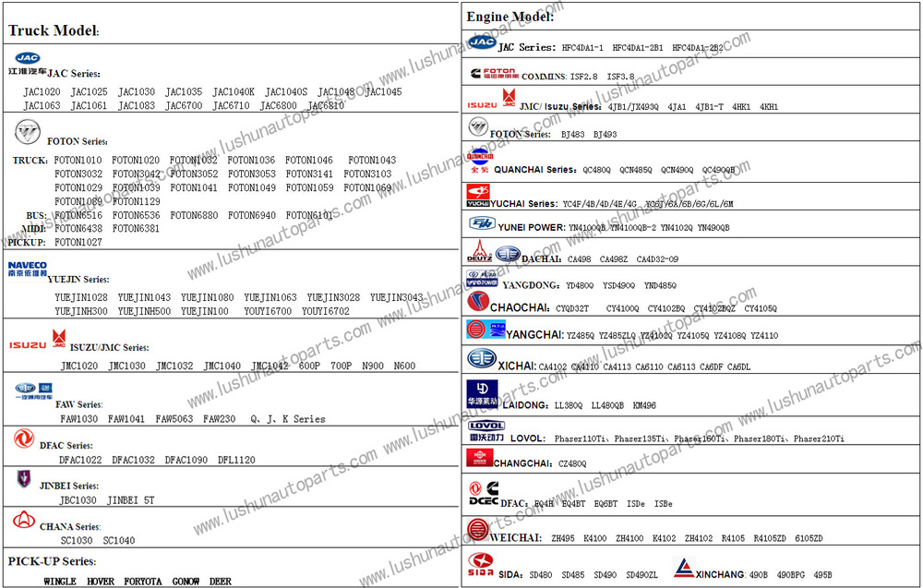This screenshot has height=588, width=923.
Task: Click the YN490QB Yunei engine text
Action: pos(713,228)
